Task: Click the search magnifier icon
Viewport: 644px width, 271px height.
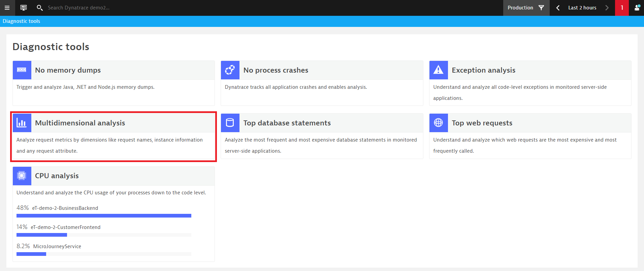Action: coord(39,8)
